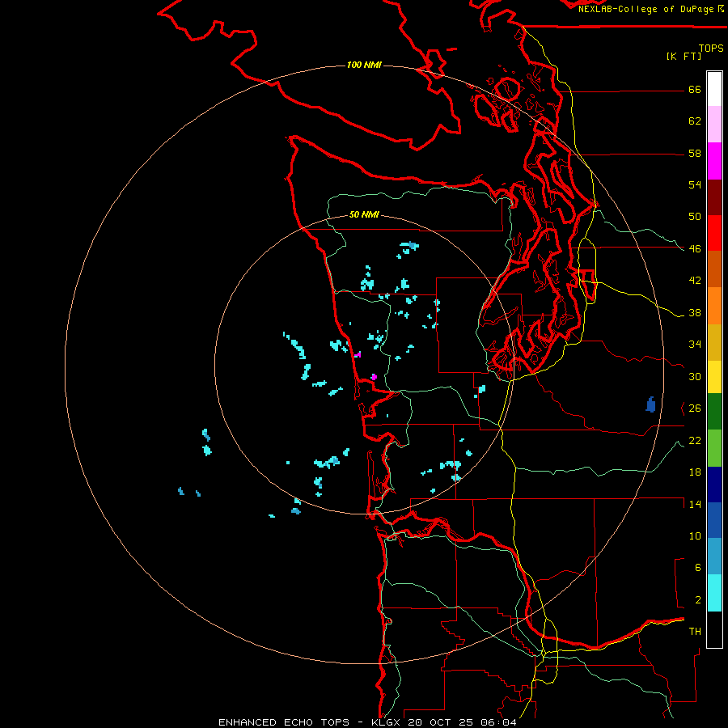Click the dark orange legend segment
This screenshot has height=728, width=728.
click(714, 269)
